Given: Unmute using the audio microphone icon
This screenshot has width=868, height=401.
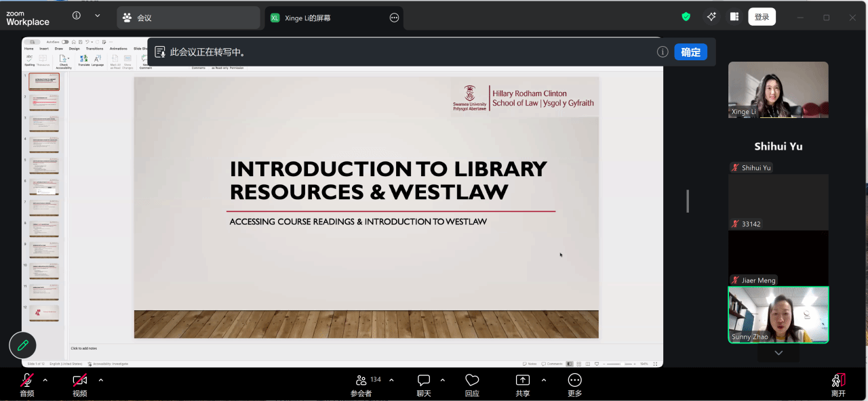Looking at the screenshot, I should (27, 381).
